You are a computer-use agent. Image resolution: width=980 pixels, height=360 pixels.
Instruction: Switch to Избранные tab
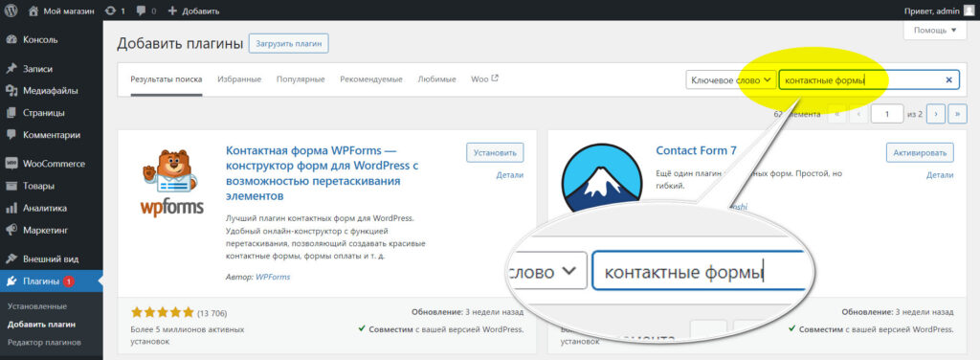pos(239,79)
